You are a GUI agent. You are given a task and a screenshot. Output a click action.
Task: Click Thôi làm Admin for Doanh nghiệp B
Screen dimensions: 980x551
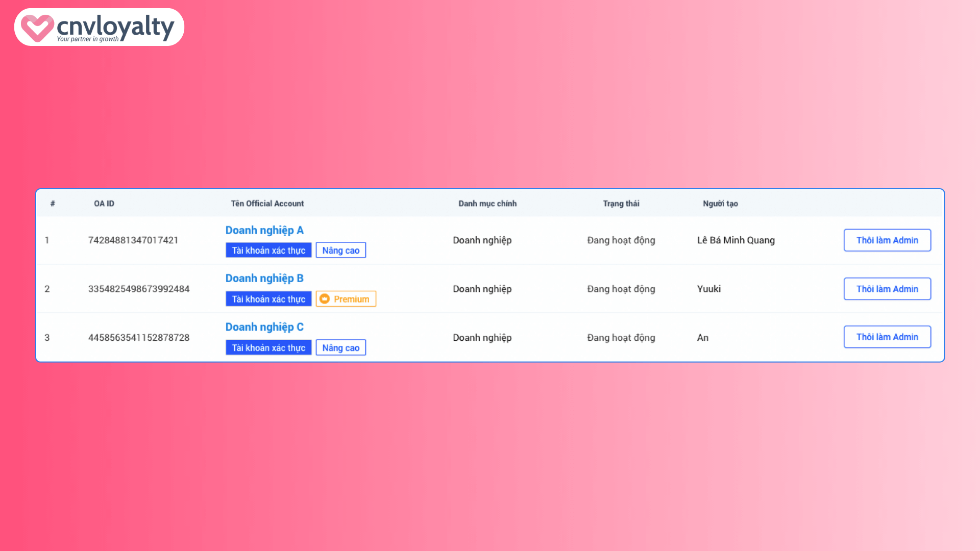(887, 289)
